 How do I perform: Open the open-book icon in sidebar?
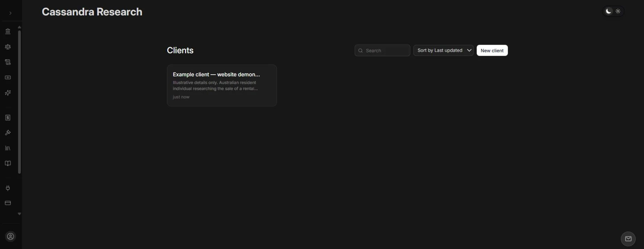pyautogui.click(x=8, y=164)
